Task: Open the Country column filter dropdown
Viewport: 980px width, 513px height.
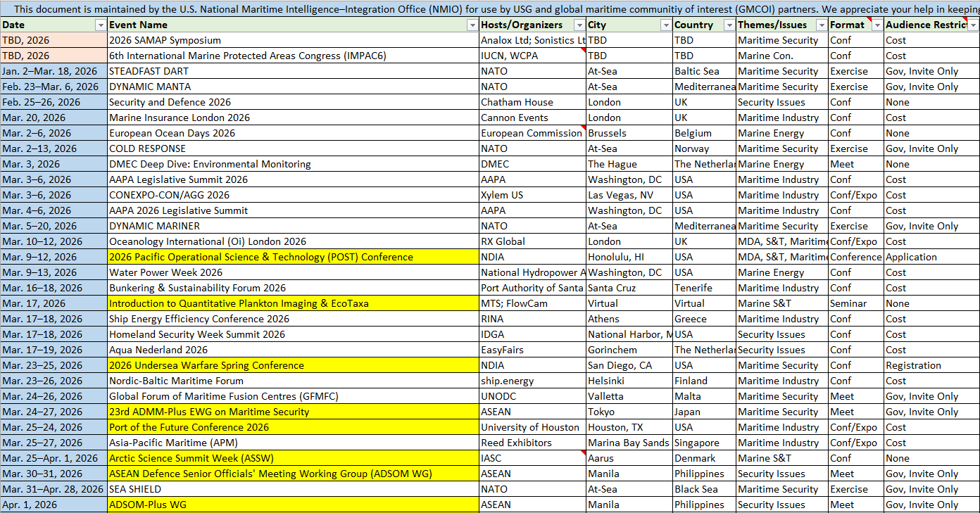Action: [x=729, y=25]
